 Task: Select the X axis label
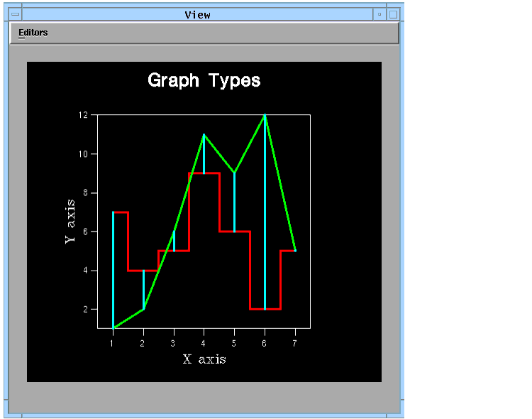(x=204, y=359)
